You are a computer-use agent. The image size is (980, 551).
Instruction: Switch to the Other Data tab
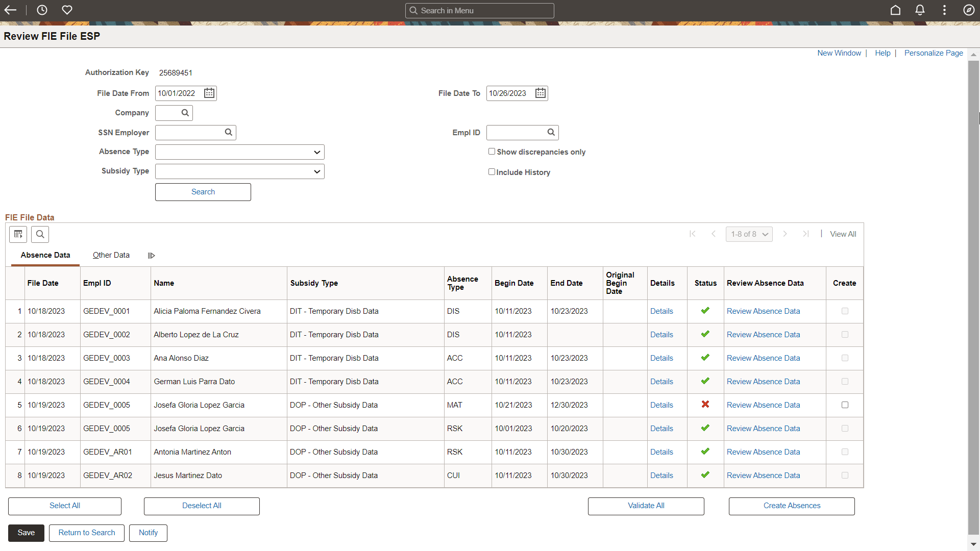(111, 255)
